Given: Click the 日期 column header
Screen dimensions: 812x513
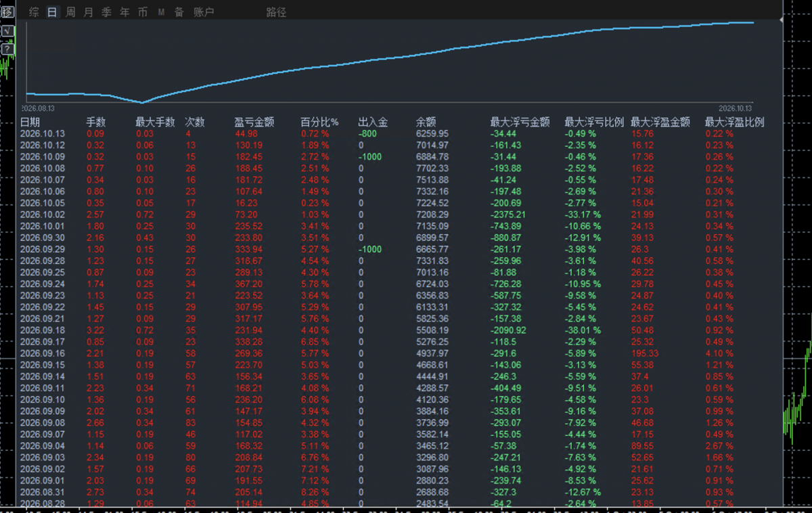Looking at the screenshot, I should click(30, 122).
